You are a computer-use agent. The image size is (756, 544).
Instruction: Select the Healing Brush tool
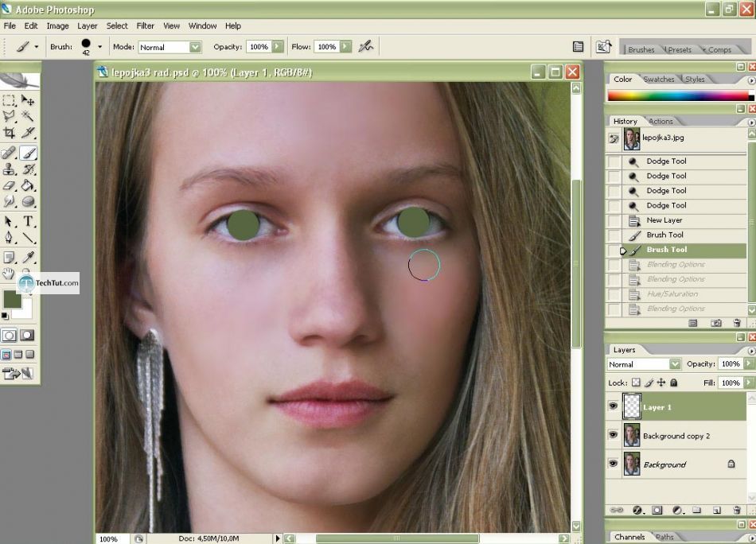(9, 153)
